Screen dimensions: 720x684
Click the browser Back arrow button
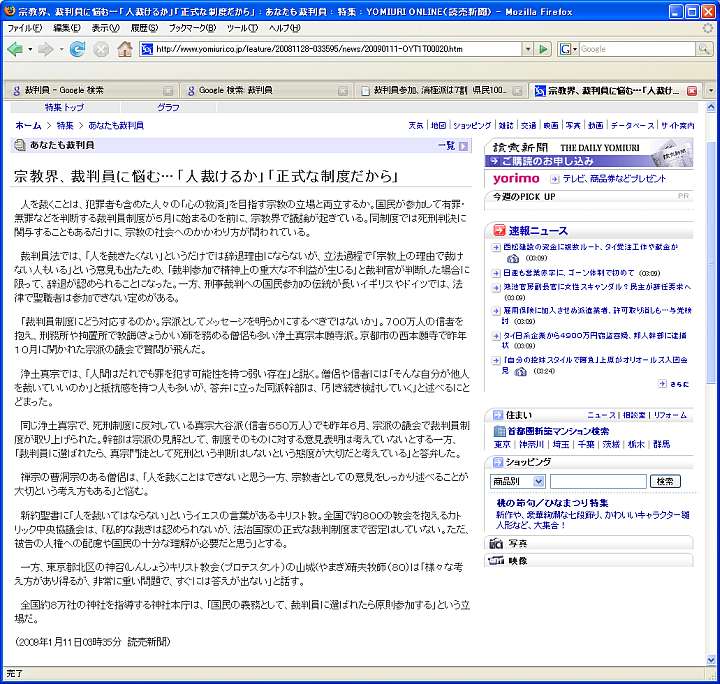point(19,49)
